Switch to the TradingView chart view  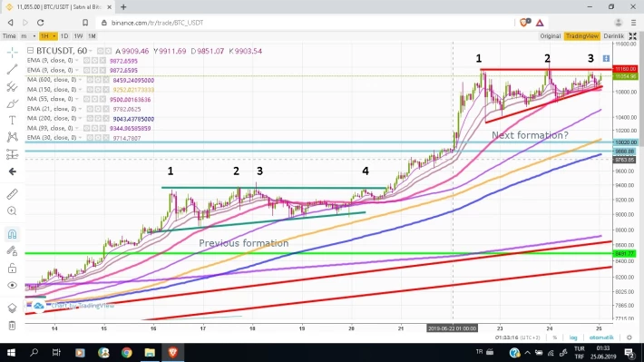point(582,36)
